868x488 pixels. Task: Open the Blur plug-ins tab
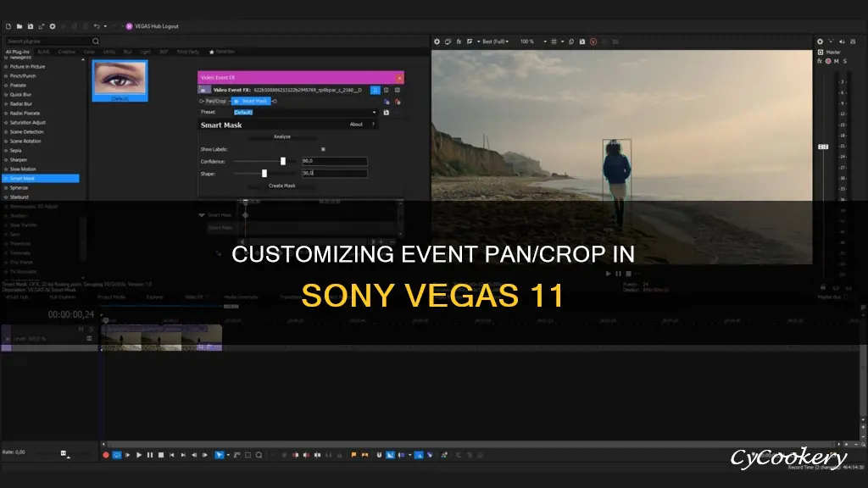[x=128, y=52]
